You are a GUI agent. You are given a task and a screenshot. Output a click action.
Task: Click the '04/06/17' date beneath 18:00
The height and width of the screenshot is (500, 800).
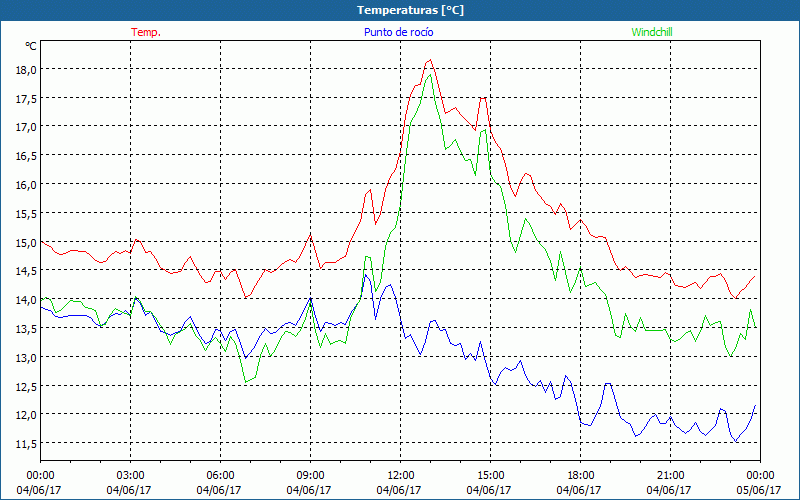click(x=579, y=490)
